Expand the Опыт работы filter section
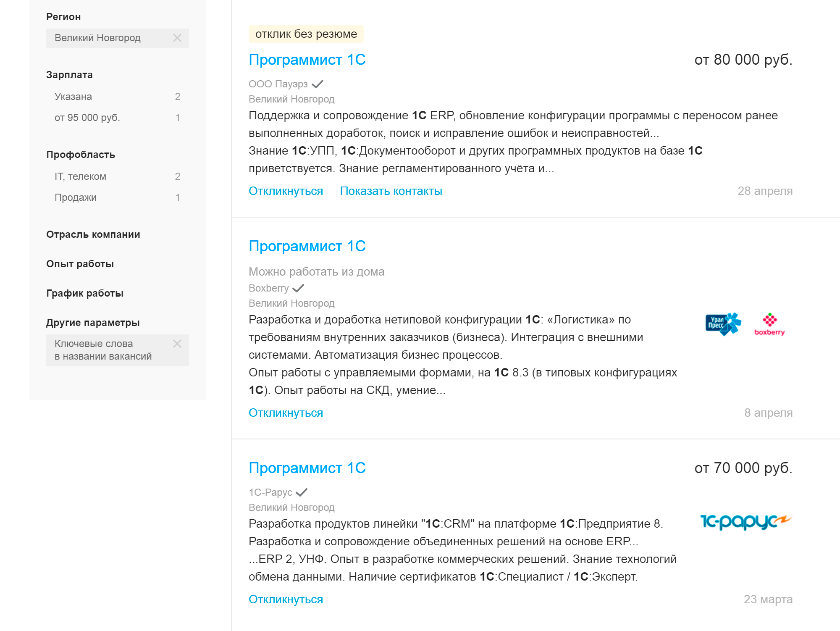This screenshot has width=840, height=631. coord(80,264)
